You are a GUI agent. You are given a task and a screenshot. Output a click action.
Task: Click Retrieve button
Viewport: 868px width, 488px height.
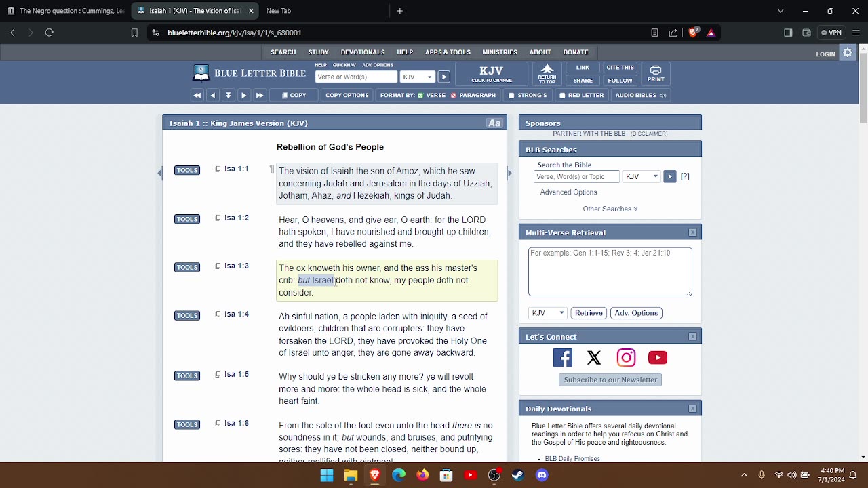point(589,313)
